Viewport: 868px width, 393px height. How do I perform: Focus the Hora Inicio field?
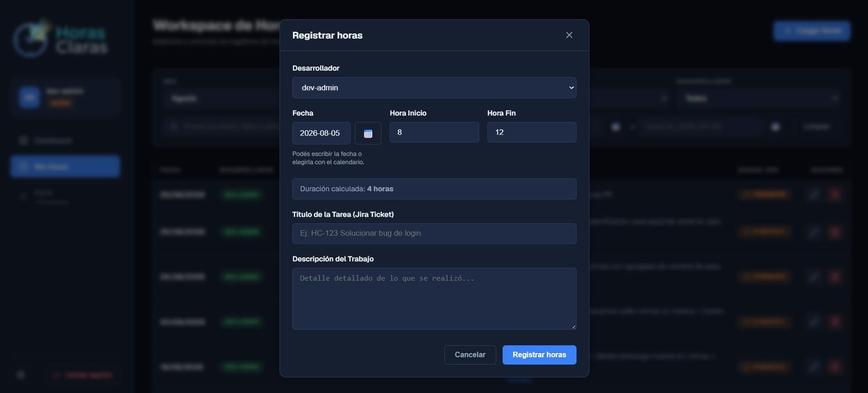(434, 132)
